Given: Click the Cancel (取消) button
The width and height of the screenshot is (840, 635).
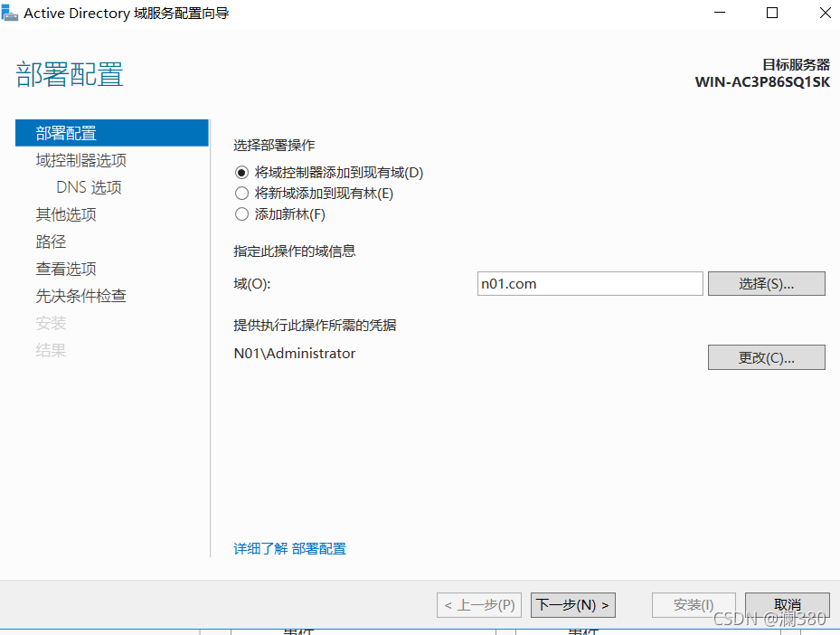Looking at the screenshot, I should tap(787, 605).
